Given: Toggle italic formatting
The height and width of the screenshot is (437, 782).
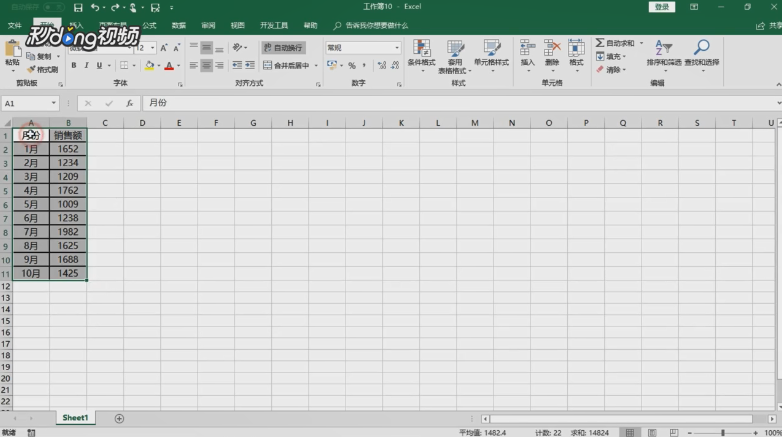Looking at the screenshot, I should (86, 65).
